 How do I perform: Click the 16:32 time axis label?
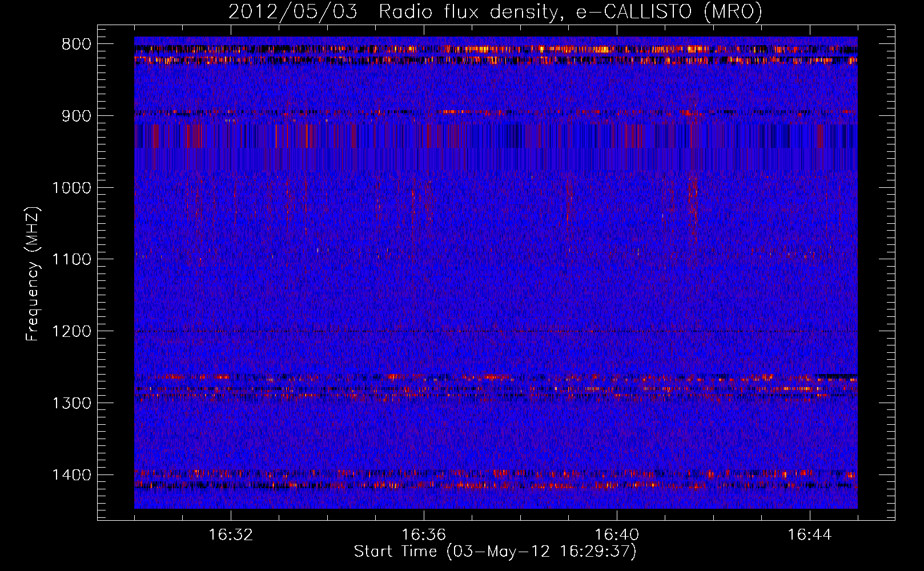tap(231, 535)
